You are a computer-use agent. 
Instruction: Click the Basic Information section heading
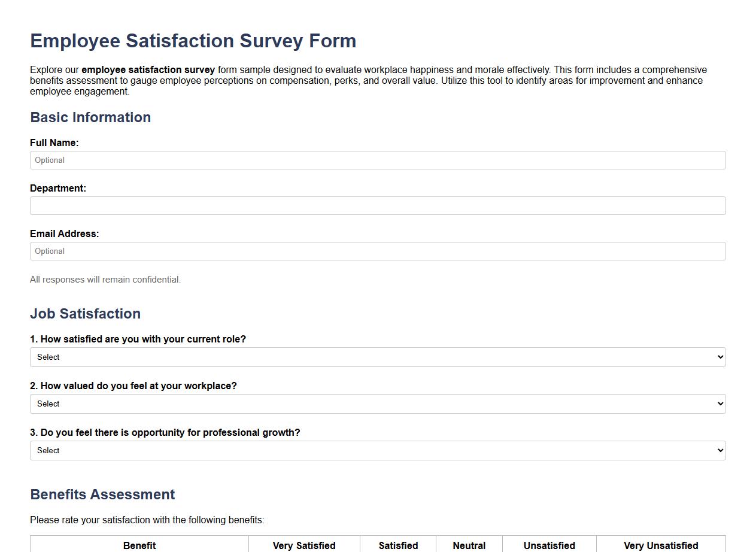click(90, 117)
